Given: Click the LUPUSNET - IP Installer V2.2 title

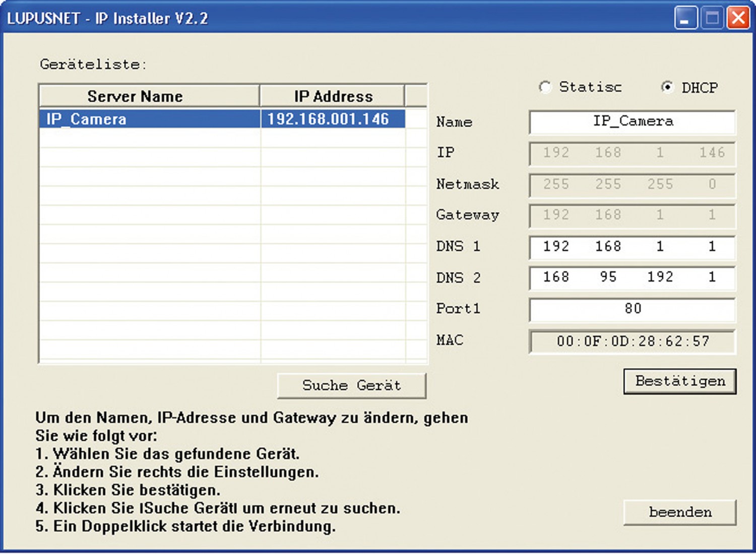Looking at the screenshot, I should point(107,19).
